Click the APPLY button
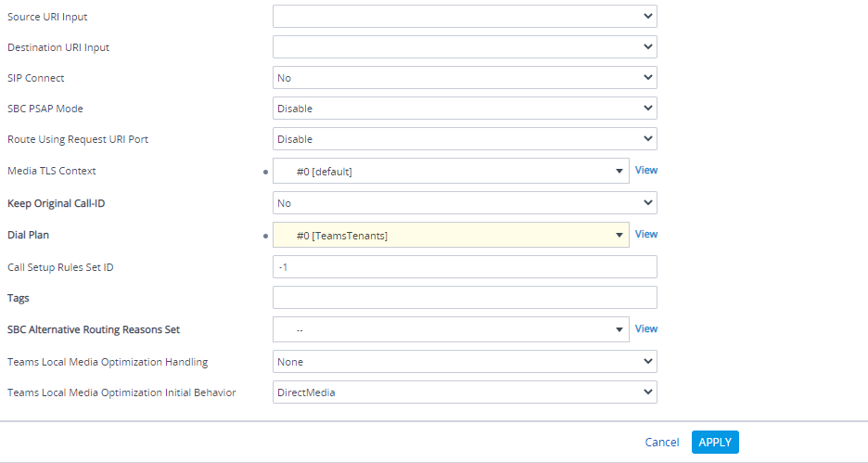 pyautogui.click(x=715, y=442)
